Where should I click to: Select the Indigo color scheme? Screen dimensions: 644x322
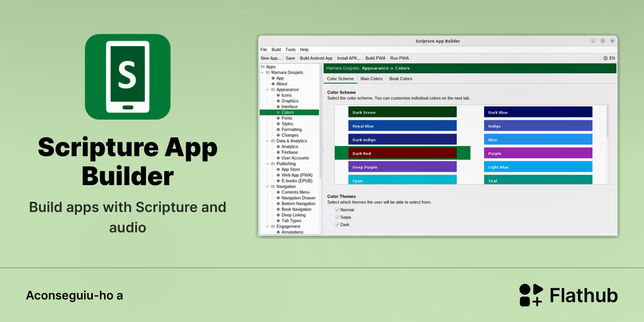pyautogui.click(x=538, y=126)
